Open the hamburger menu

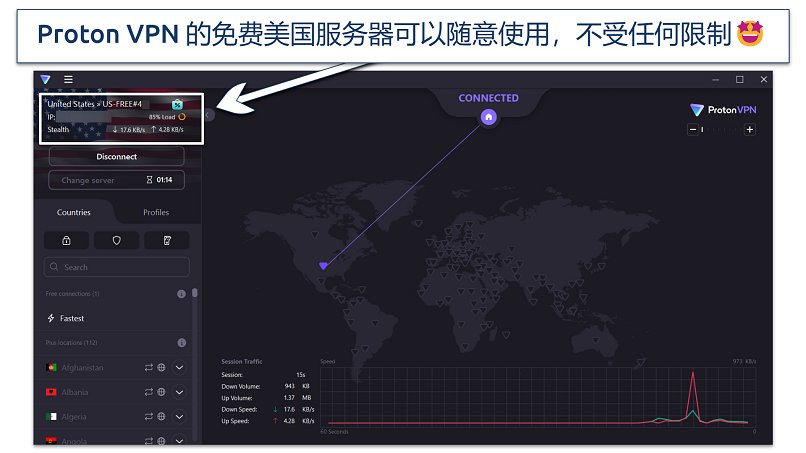pyautogui.click(x=68, y=79)
